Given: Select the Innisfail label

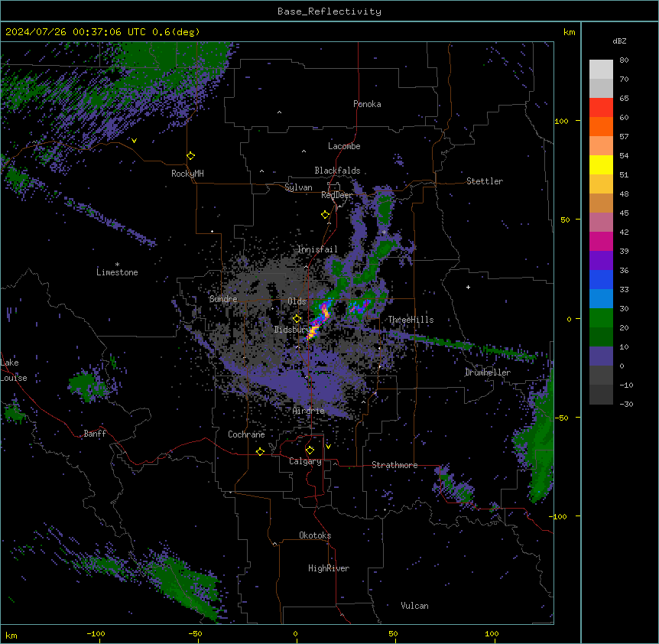Looking at the screenshot, I should (317, 249).
